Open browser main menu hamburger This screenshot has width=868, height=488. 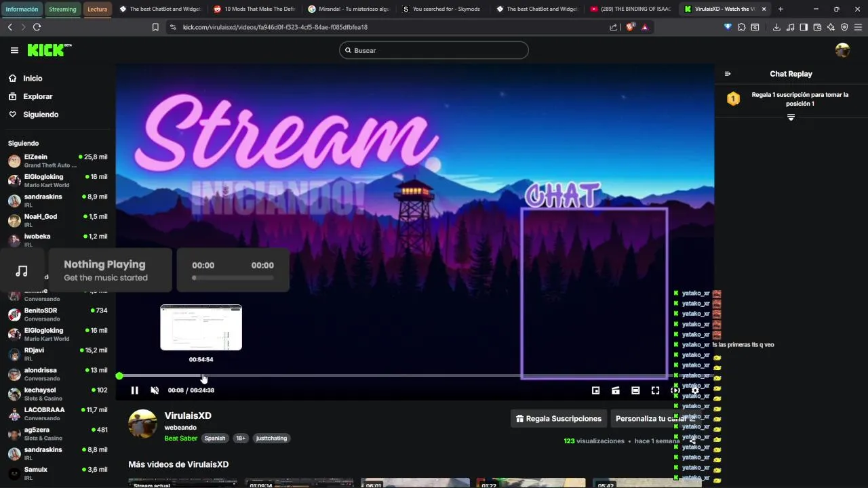tap(858, 27)
